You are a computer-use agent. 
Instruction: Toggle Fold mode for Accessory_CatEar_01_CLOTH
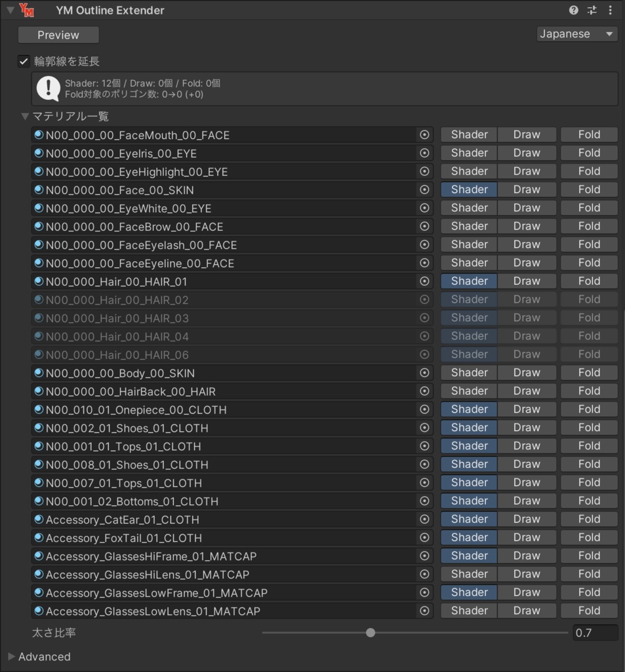(x=589, y=519)
